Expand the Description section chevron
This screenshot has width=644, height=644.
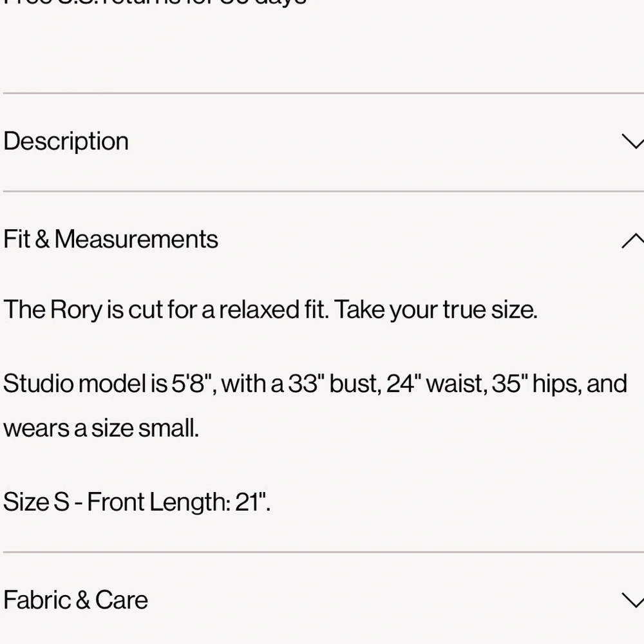tap(632, 142)
